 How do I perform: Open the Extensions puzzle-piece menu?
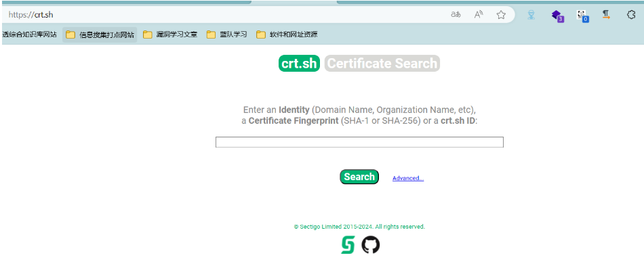coord(631,15)
